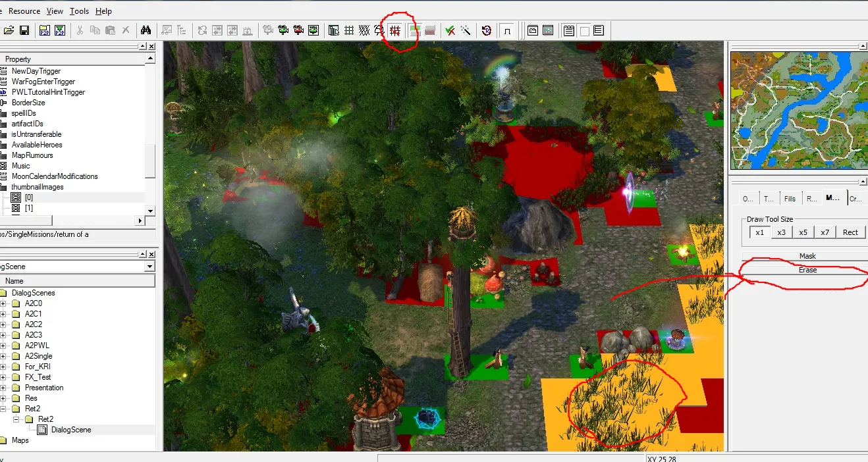Image resolution: width=868 pixels, height=462 pixels.
Task: Expand the A2C0 folder
Action: point(3,303)
